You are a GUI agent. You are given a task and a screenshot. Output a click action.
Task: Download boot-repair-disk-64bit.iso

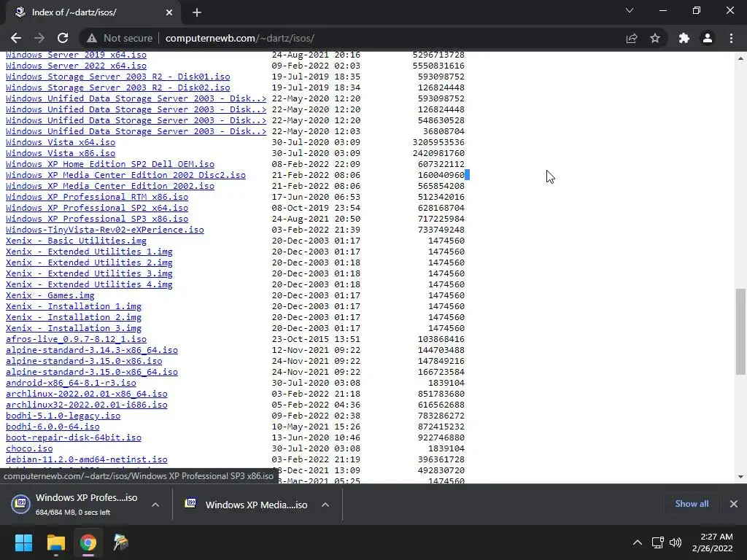(x=74, y=438)
